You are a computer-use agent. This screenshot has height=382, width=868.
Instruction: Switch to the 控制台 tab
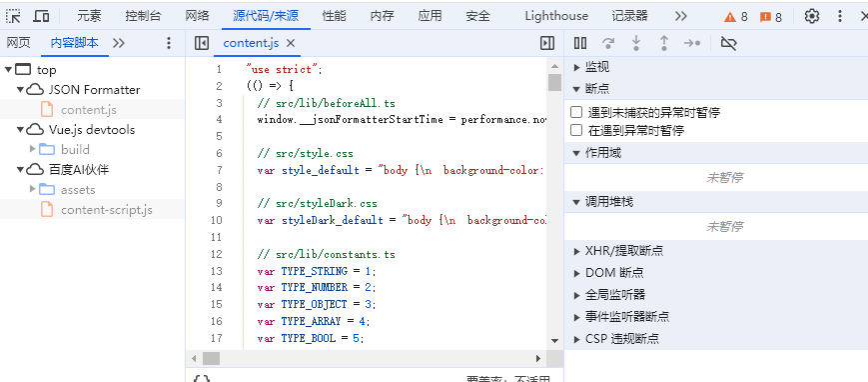143,16
